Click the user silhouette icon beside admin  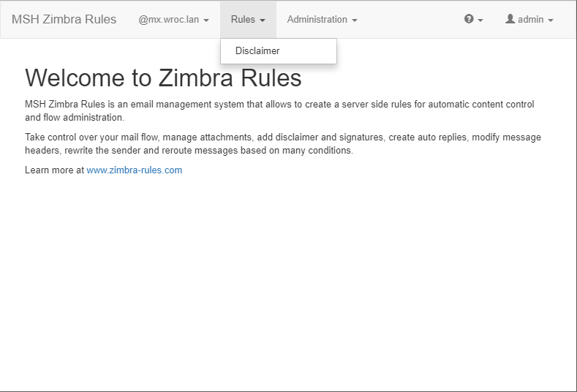click(510, 19)
